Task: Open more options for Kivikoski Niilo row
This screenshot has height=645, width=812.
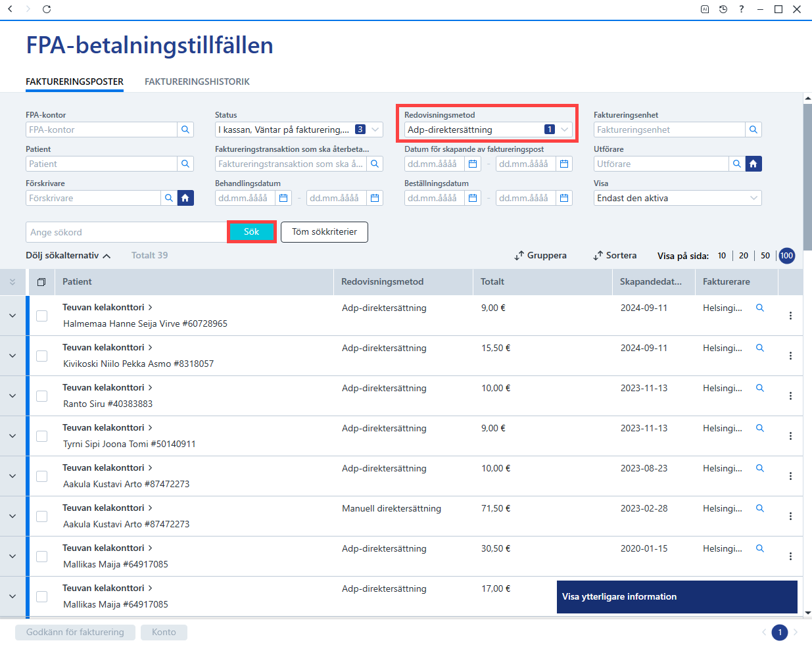Action: (x=790, y=356)
